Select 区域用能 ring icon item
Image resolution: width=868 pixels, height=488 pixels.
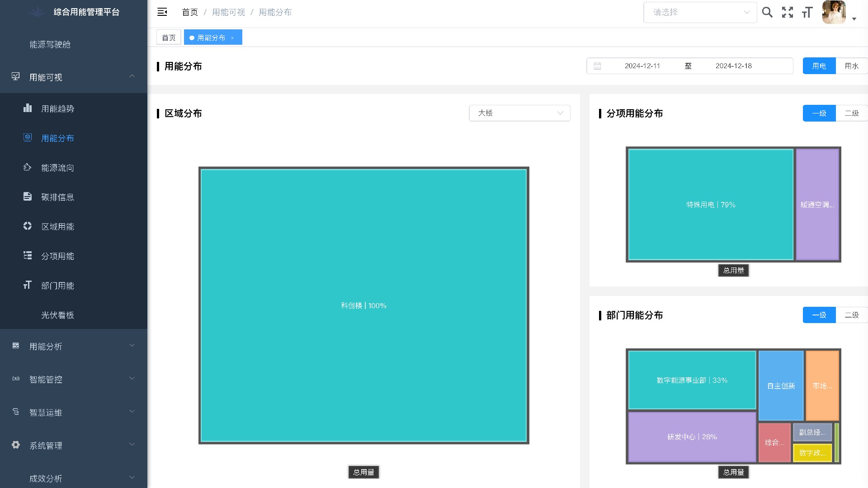point(57,226)
